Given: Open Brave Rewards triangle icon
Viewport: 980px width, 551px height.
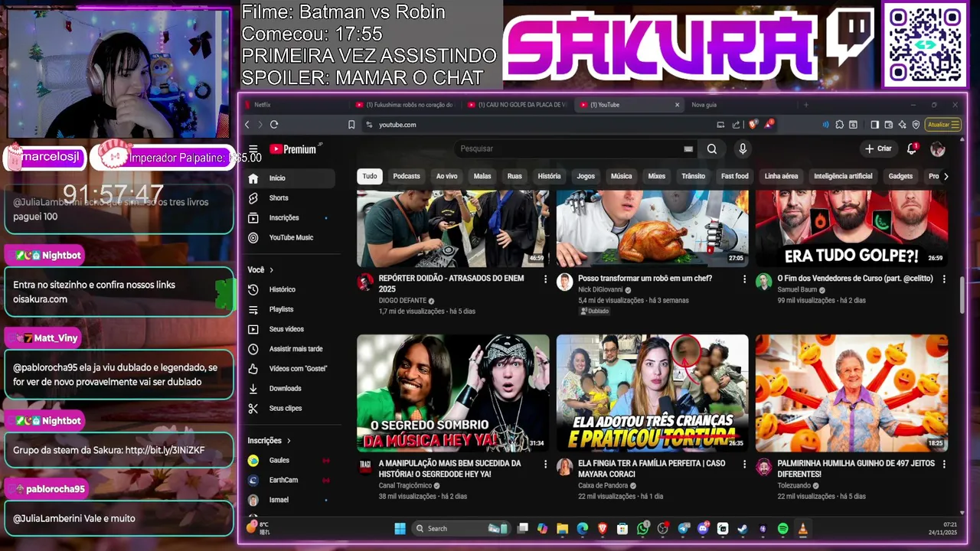Looking at the screenshot, I should tap(769, 125).
